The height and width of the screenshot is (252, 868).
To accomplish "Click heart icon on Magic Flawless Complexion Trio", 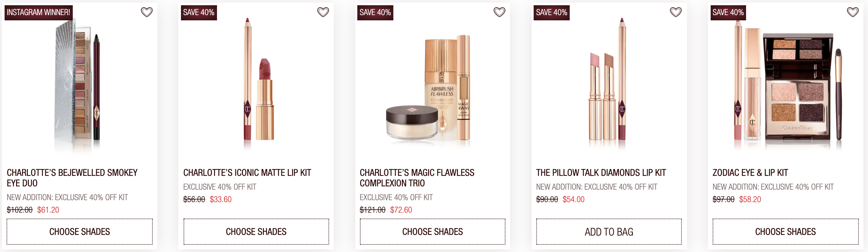I will point(499,12).
